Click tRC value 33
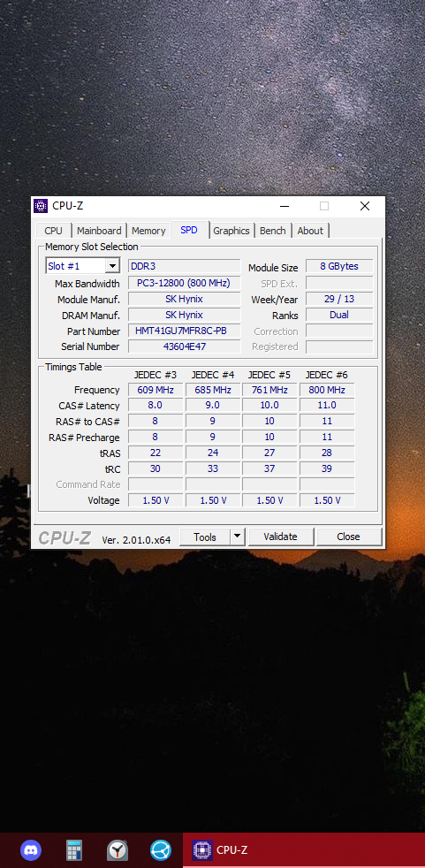 213,468
